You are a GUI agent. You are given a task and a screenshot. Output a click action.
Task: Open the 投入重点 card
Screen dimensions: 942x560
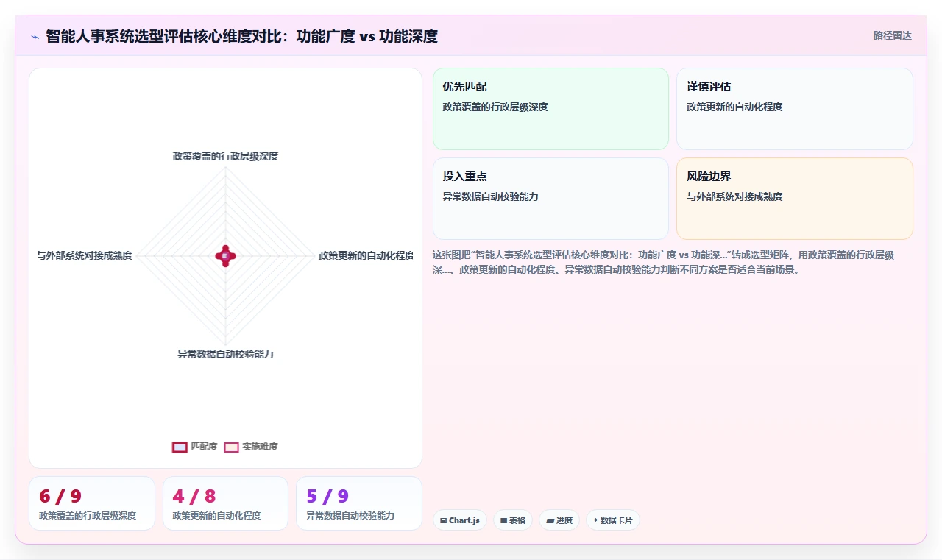point(550,199)
